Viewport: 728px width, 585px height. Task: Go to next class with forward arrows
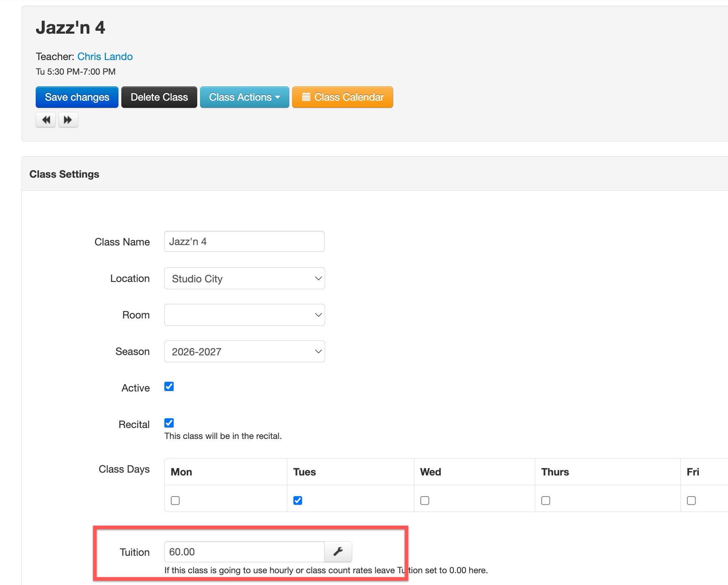click(x=68, y=120)
